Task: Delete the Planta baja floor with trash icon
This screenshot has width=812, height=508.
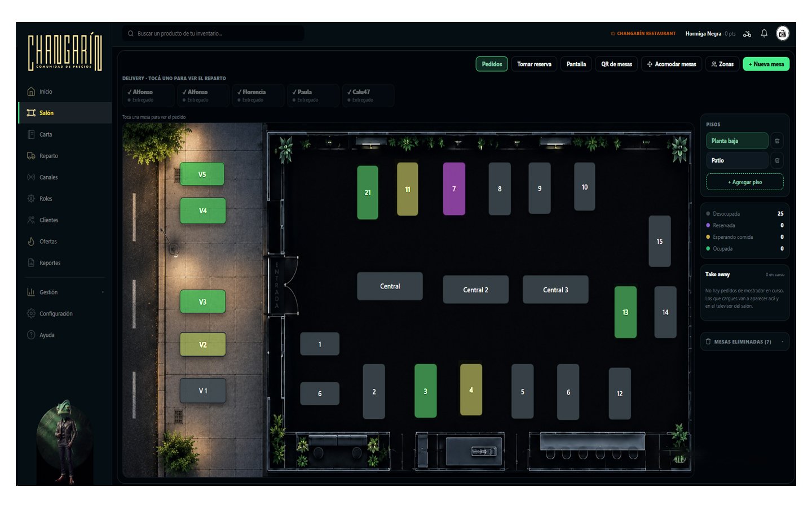Action: [777, 141]
